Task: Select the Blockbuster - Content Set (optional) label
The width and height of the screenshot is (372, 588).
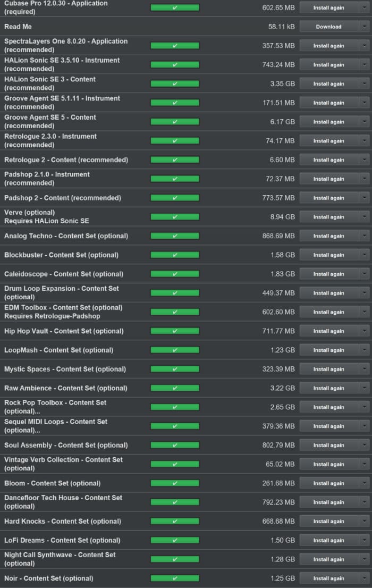Action: click(x=61, y=255)
